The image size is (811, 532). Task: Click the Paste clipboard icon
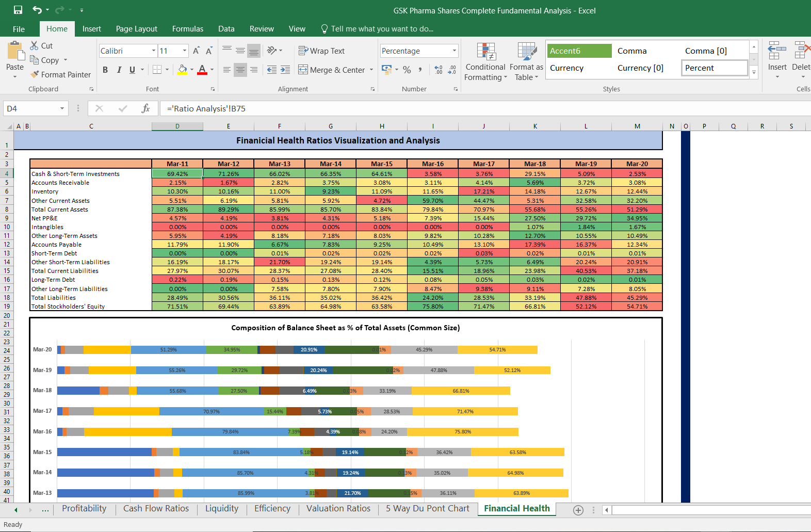pyautogui.click(x=15, y=52)
